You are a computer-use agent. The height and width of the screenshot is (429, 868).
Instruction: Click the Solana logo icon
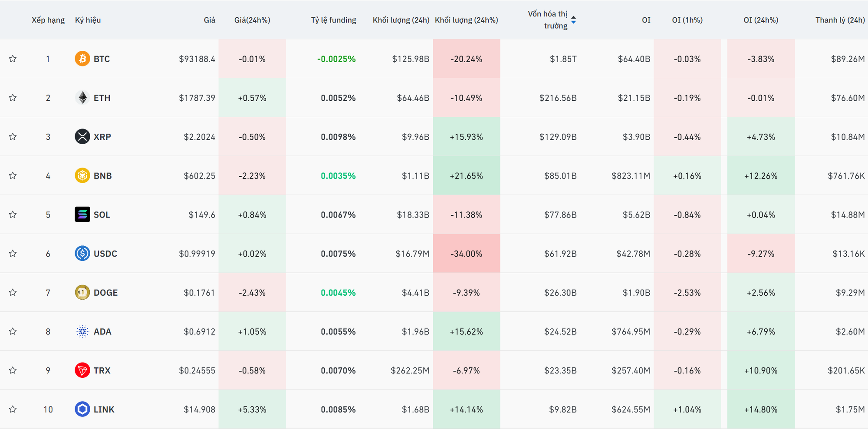click(82, 214)
